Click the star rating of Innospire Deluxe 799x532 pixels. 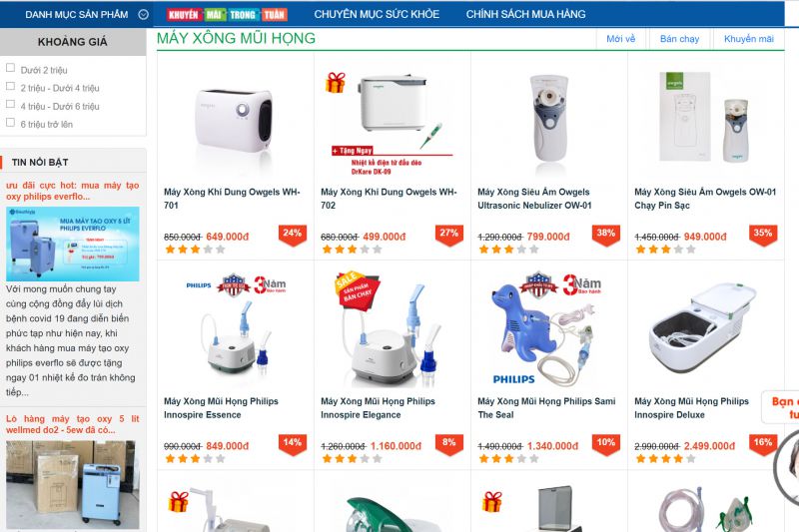point(665,459)
